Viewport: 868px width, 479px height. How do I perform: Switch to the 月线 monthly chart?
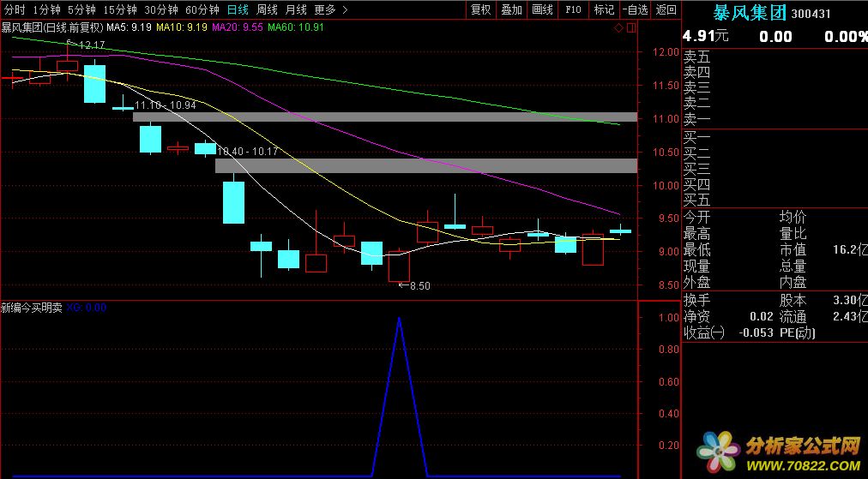(296, 9)
